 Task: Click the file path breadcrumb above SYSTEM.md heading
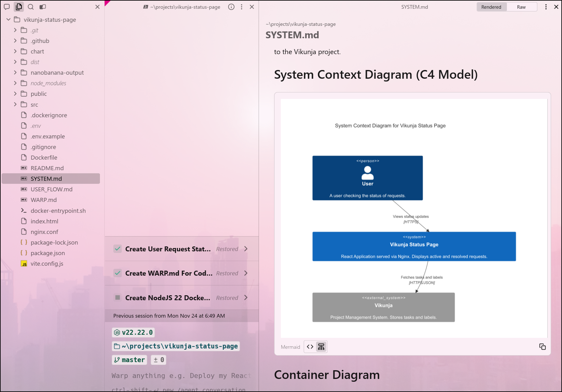pyautogui.click(x=301, y=24)
